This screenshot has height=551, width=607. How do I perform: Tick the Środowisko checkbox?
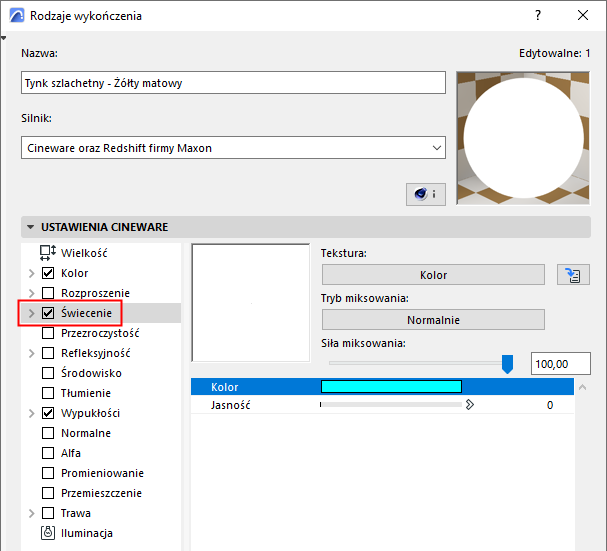(x=48, y=373)
